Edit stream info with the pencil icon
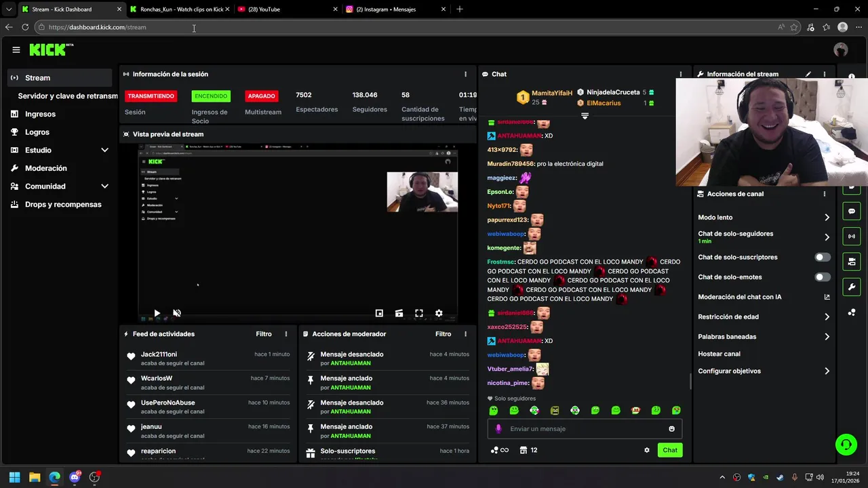The image size is (868, 488). (808, 74)
